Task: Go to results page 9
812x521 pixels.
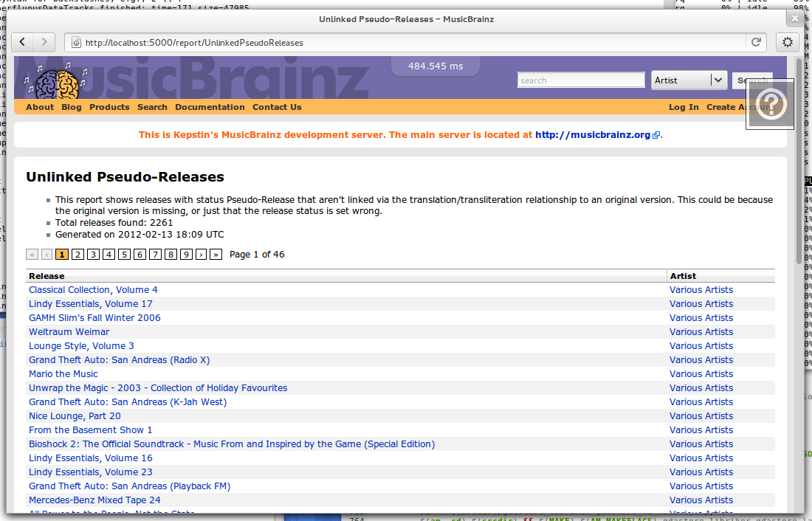Action: (186, 255)
